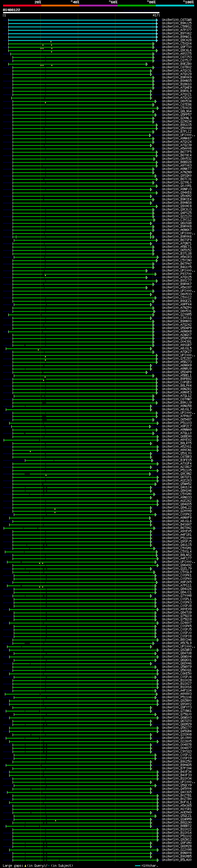
Task: Select the query name AV408122
Action: coord(11,10)
